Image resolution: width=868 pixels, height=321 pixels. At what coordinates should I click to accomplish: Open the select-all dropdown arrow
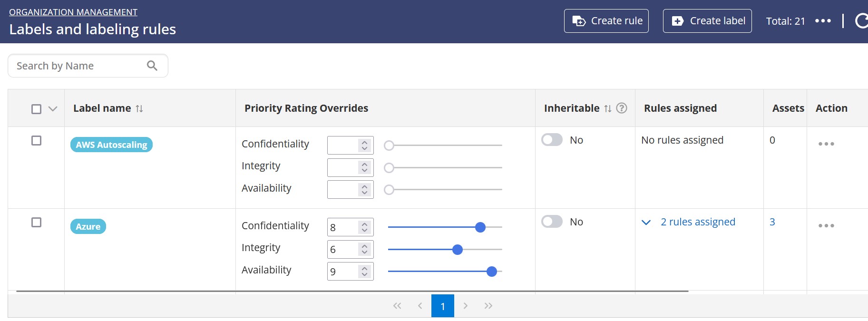[53, 109]
